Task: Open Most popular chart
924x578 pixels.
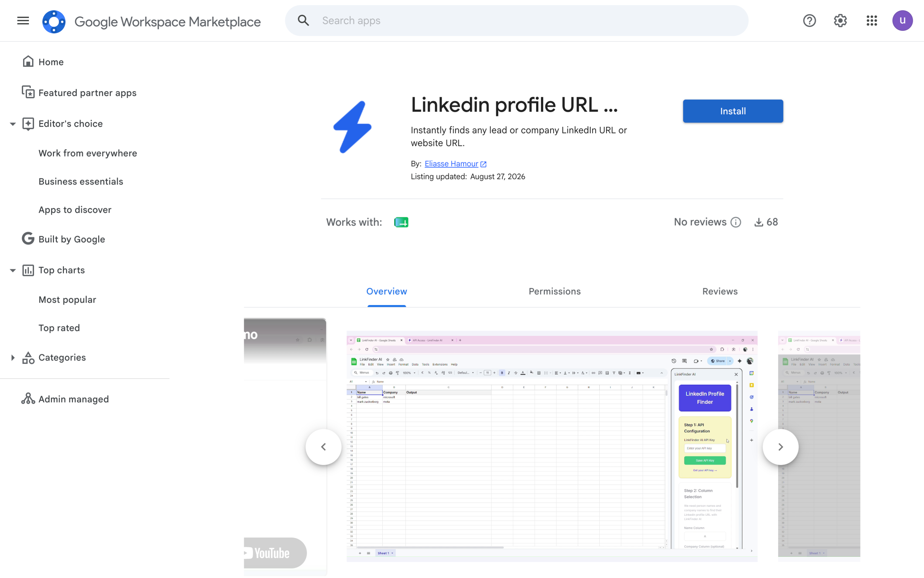Action: (67, 300)
